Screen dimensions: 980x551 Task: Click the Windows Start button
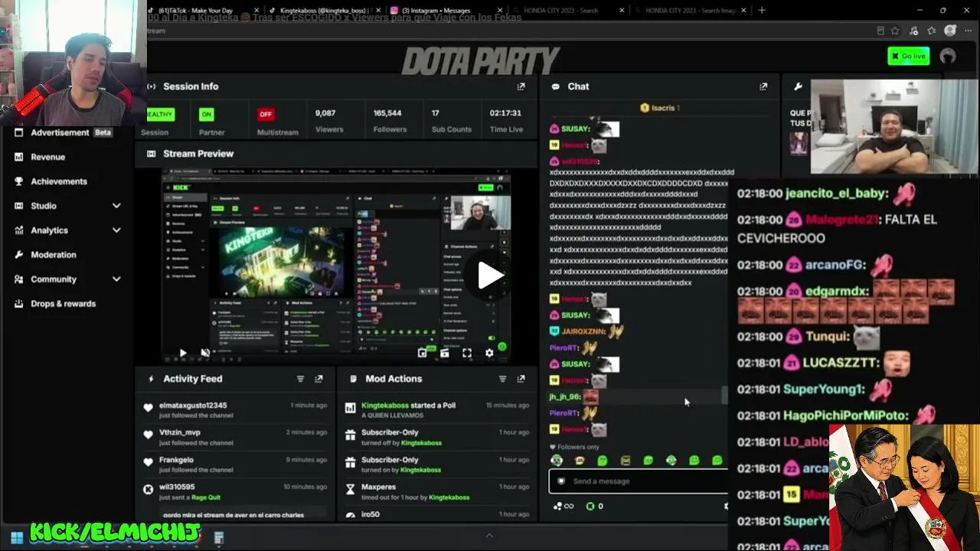(16, 537)
